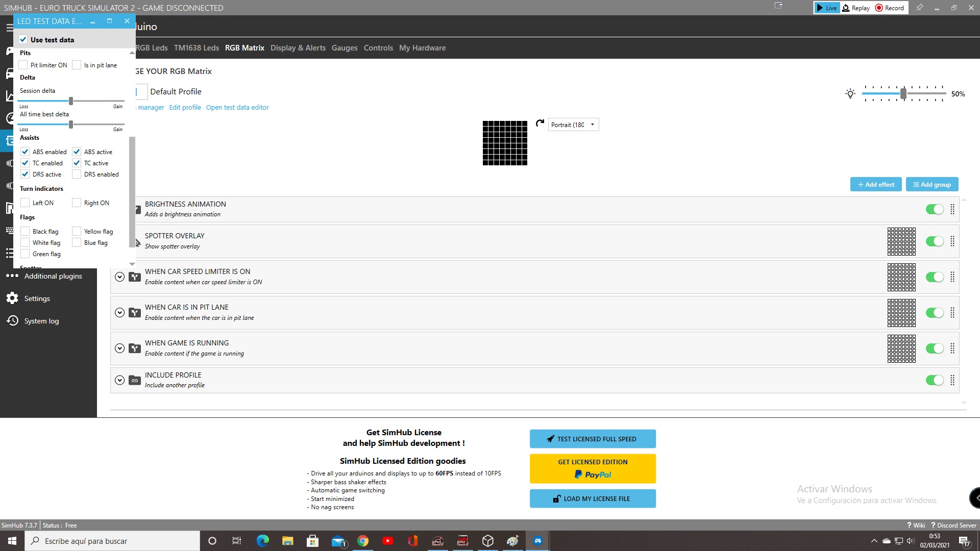
Task: Open the Mail app in the taskbar
Action: [x=338, y=541]
